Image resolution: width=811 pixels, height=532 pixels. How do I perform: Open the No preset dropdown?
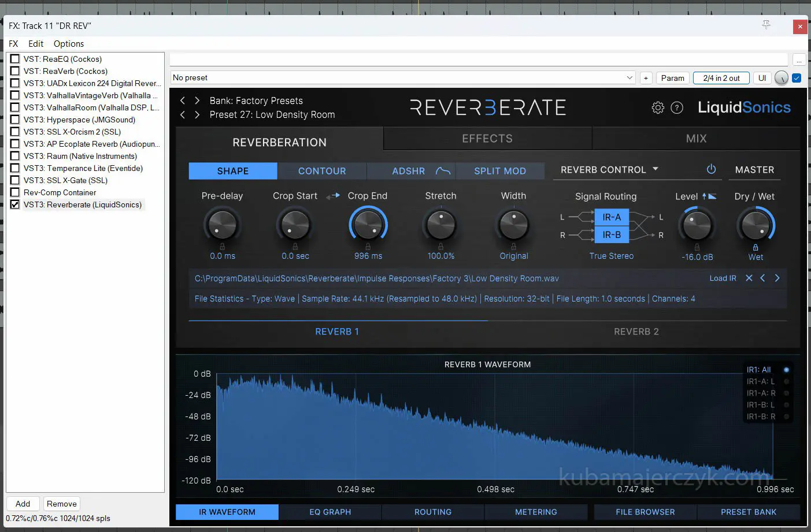click(x=629, y=78)
